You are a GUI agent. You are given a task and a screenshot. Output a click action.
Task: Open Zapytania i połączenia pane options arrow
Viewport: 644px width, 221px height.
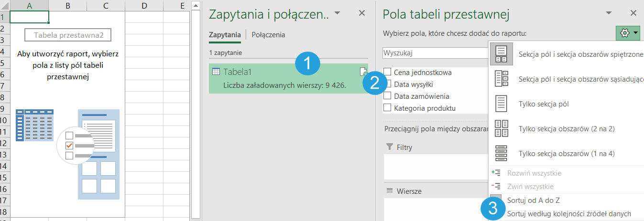(338, 13)
